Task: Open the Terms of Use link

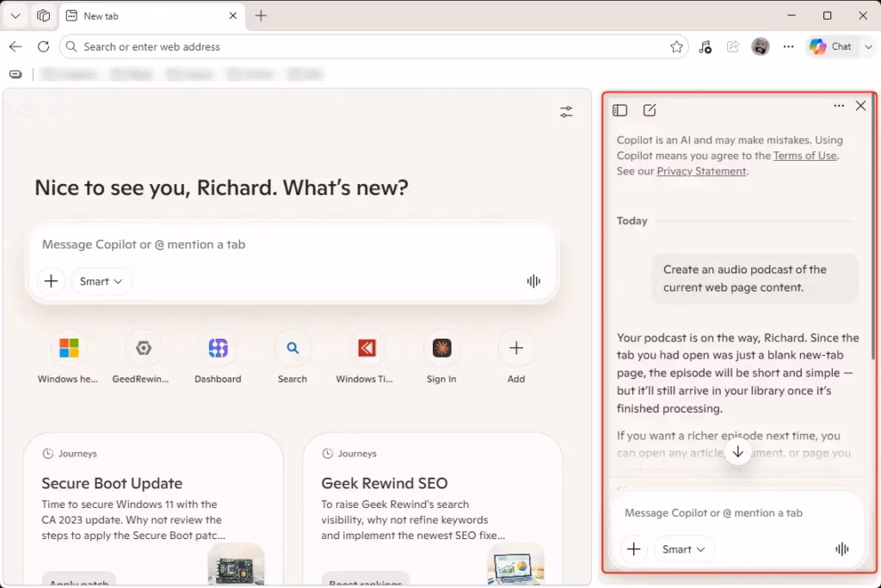Action: (804, 156)
